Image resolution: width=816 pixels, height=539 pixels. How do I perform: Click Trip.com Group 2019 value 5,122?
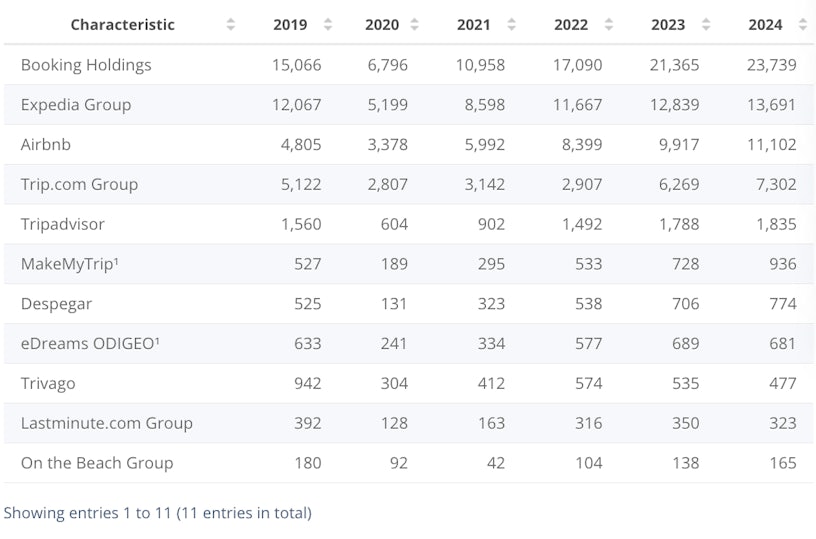pos(301,184)
